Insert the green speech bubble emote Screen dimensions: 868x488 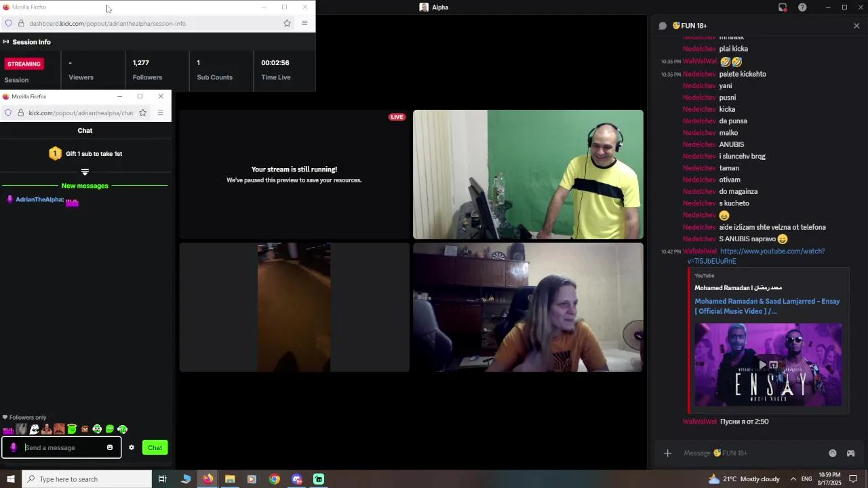[110, 429]
